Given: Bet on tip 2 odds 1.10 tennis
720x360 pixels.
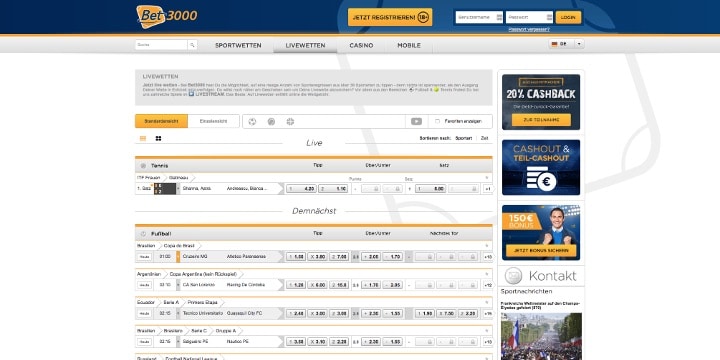Looking at the screenshot, I should [x=333, y=189].
